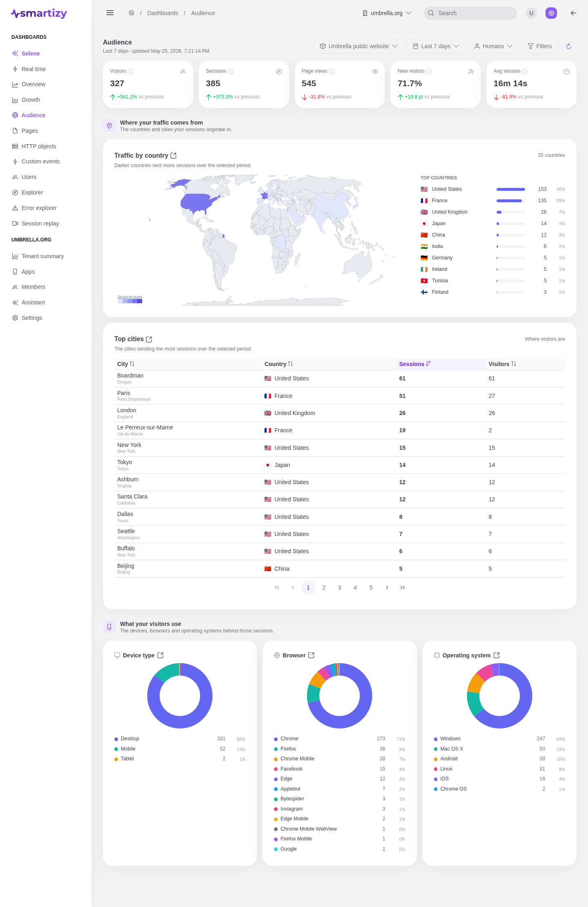The width and height of the screenshot is (588, 907).
Task: Open the Umbrella public website dropdown
Action: click(359, 46)
